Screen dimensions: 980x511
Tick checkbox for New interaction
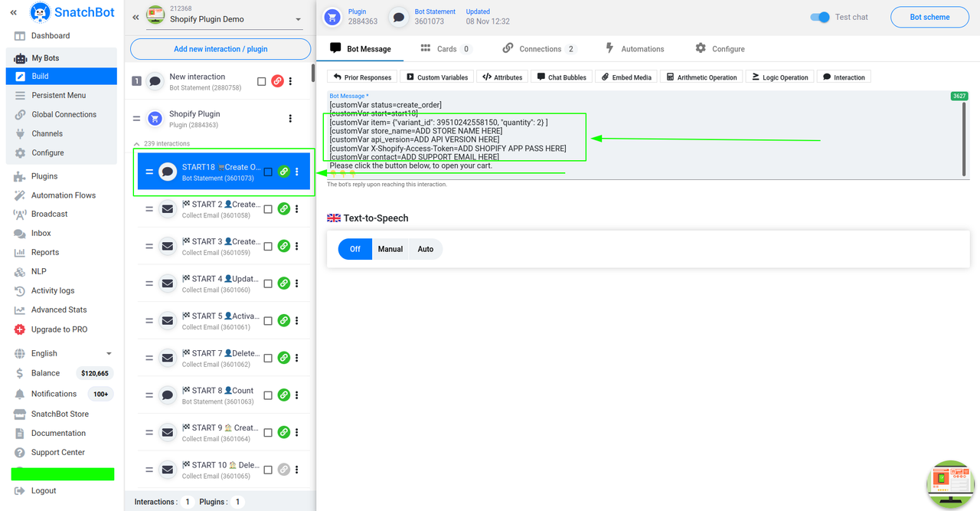coord(262,81)
